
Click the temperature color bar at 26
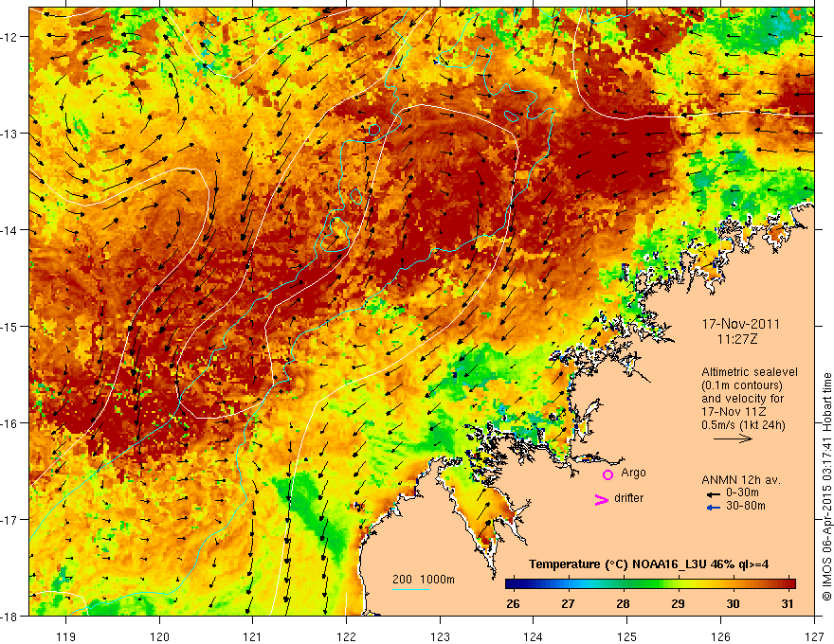click(514, 584)
